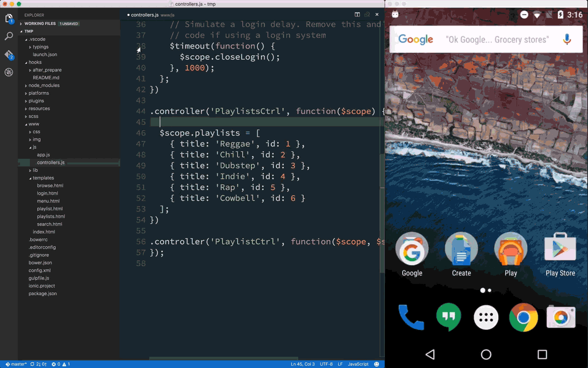Split the editor using the split icon

357,14
